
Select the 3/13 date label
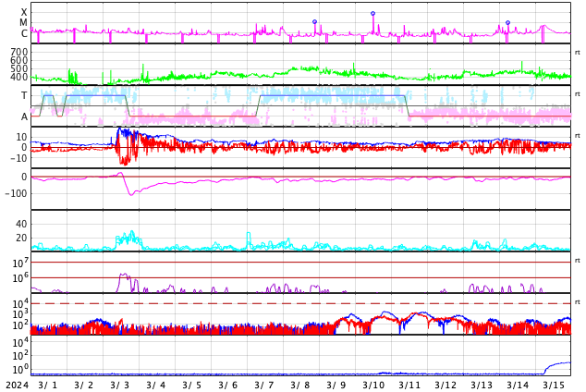tap(482, 385)
